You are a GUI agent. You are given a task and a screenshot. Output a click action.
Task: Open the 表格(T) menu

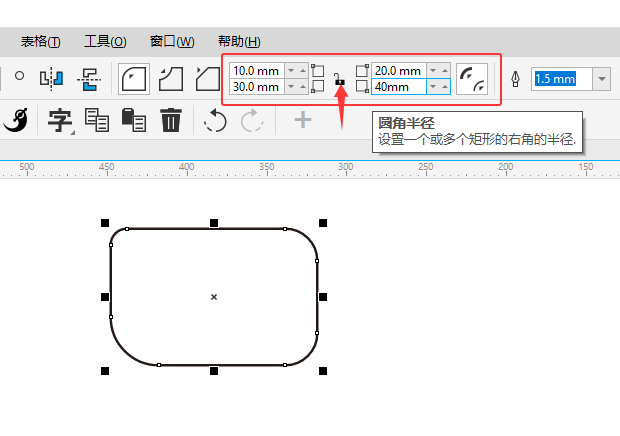[x=40, y=42]
